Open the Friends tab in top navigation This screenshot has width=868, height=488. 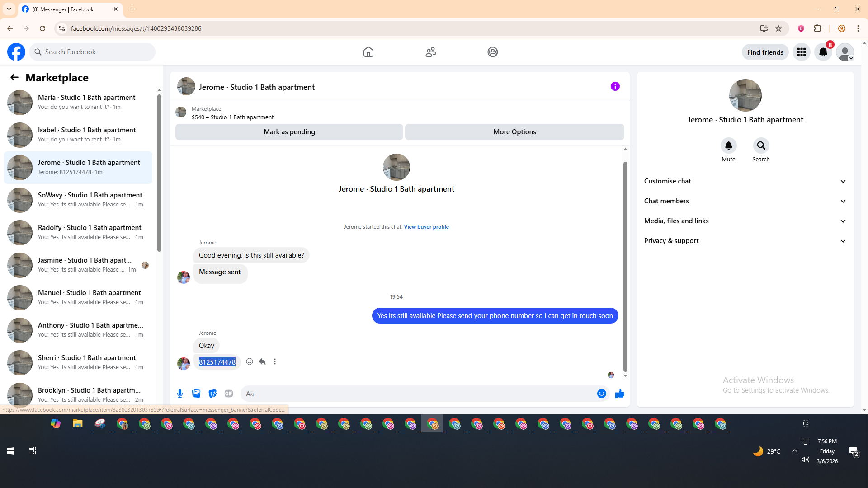point(431,52)
